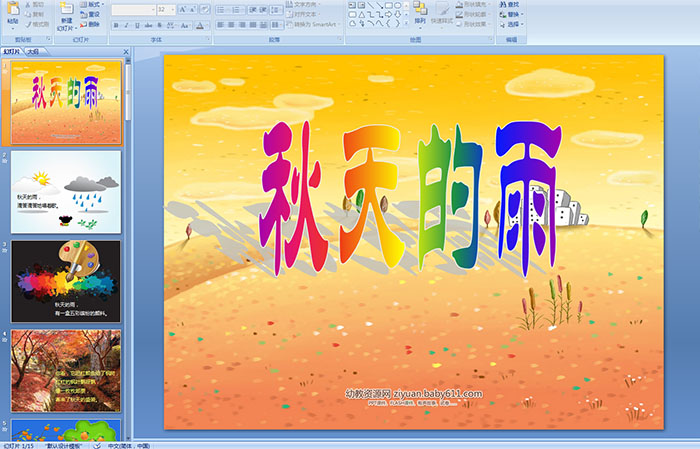Select the rectangle shape in shapes gallery
The width and height of the screenshot is (700, 449).
point(388,5)
